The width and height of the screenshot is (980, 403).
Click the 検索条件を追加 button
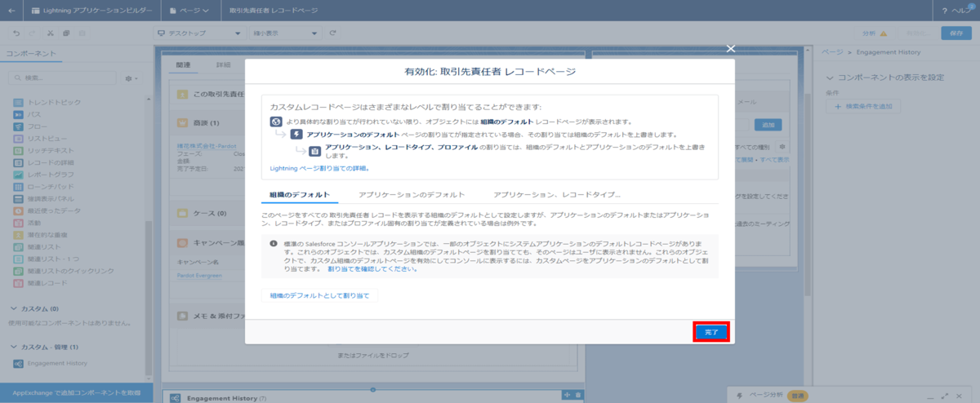(x=864, y=107)
